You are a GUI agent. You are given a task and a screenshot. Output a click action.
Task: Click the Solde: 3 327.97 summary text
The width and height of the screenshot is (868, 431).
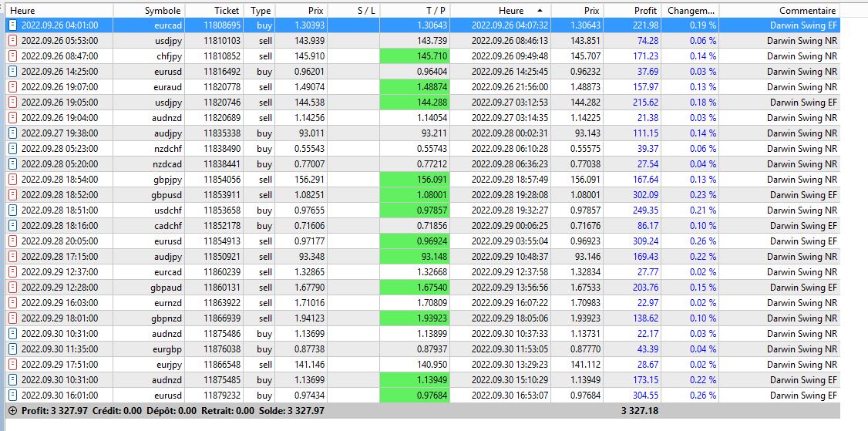point(291,411)
